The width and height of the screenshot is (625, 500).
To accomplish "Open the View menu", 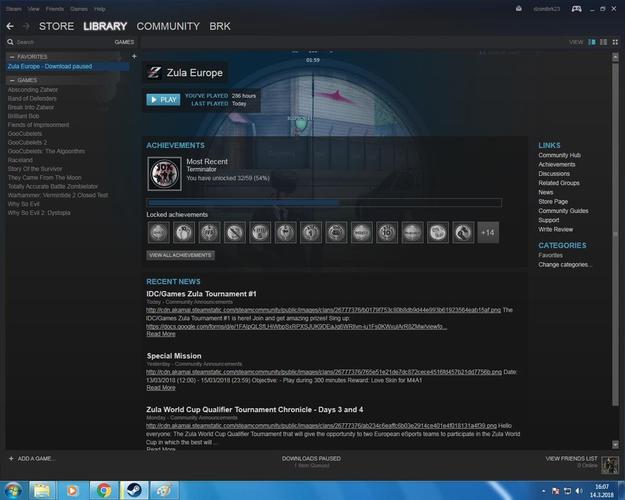I will tap(33, 9).
